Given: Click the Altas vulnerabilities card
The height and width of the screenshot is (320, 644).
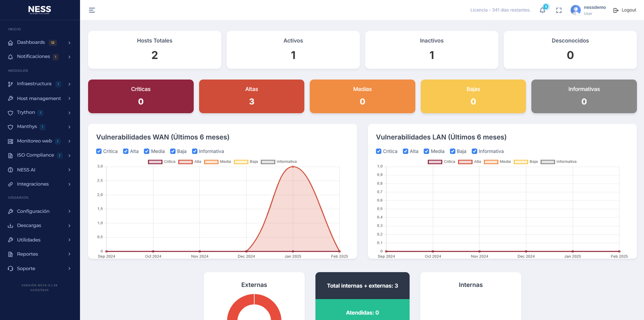Looking at the screenshot, I should click(x=252, y=96).
